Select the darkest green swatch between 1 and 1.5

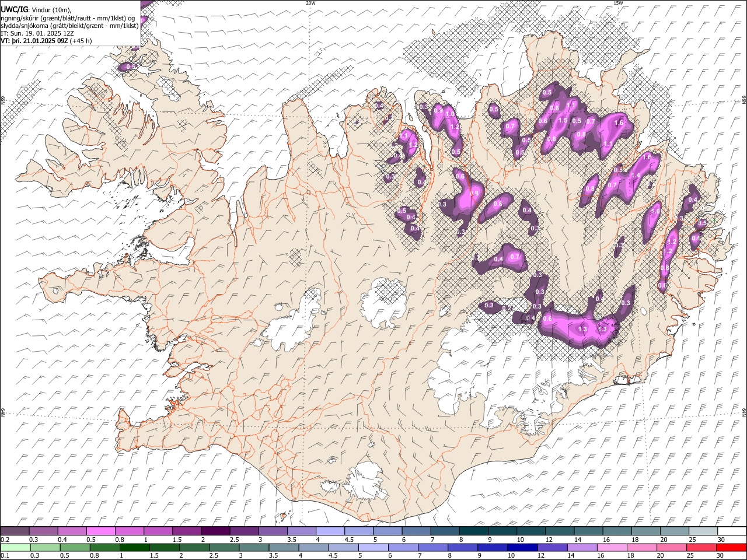134,548
